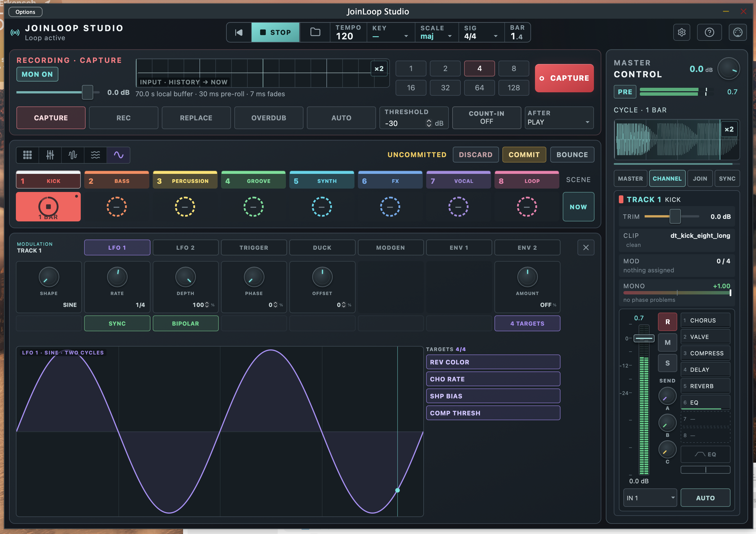Screen dimensions: 756x534
Task: Mute the channel with M button
Action: (x=667, y=343)
